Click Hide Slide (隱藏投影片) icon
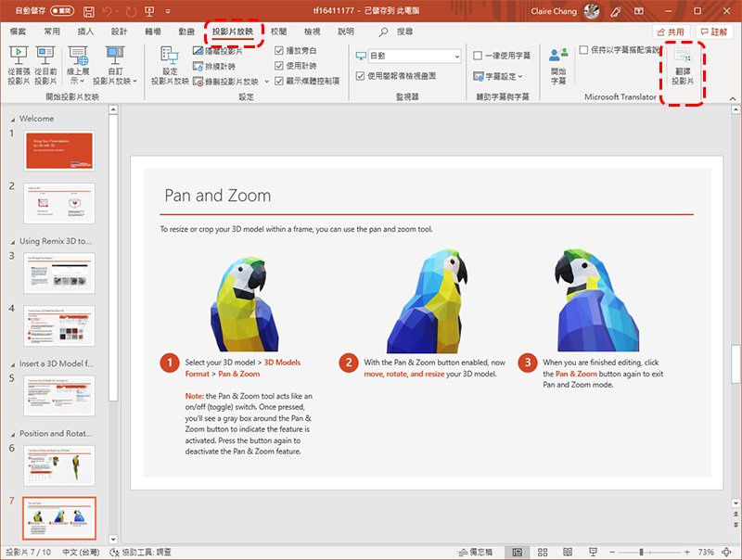742x560 pixels. [198, 51]
